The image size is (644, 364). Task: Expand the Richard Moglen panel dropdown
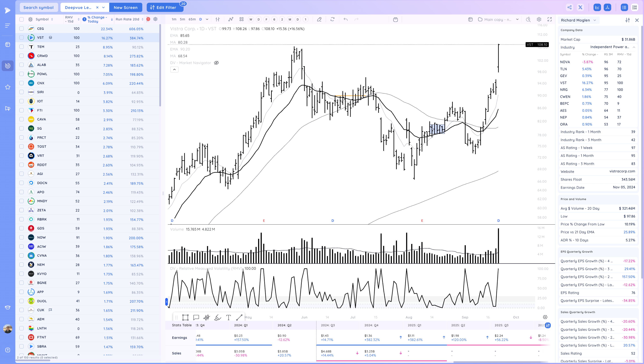[595, 20]
